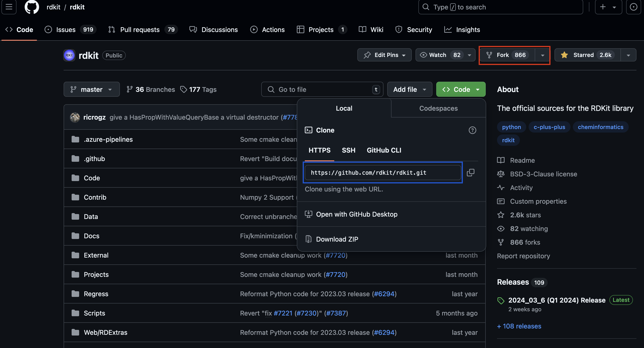Click the license scales icon
Screen dimensions: 644x348
(501, 174)
